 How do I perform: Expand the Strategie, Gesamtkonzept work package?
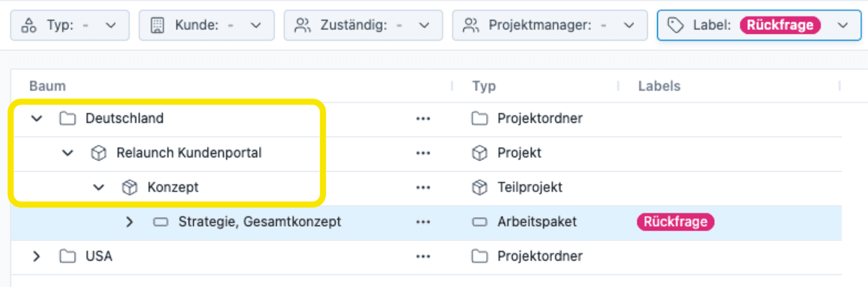[130, 222]
